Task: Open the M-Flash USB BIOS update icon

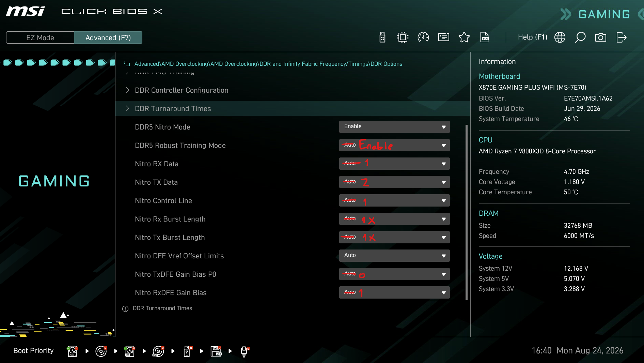Action: [x=382, y=37]
